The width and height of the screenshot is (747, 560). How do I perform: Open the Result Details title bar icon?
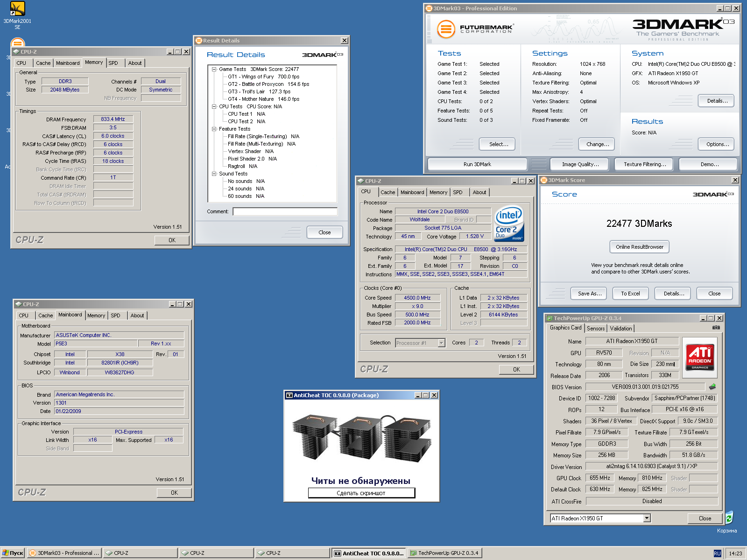click(199, 41)
